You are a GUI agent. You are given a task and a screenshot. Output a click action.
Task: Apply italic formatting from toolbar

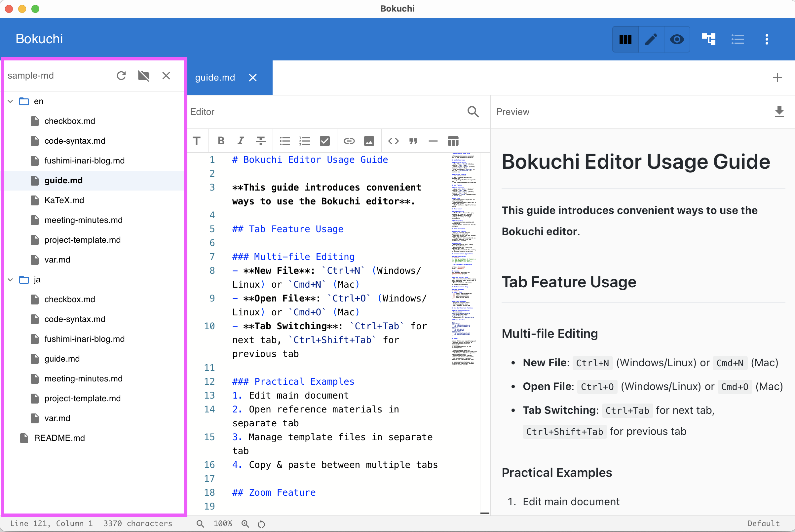pos(241,141)
